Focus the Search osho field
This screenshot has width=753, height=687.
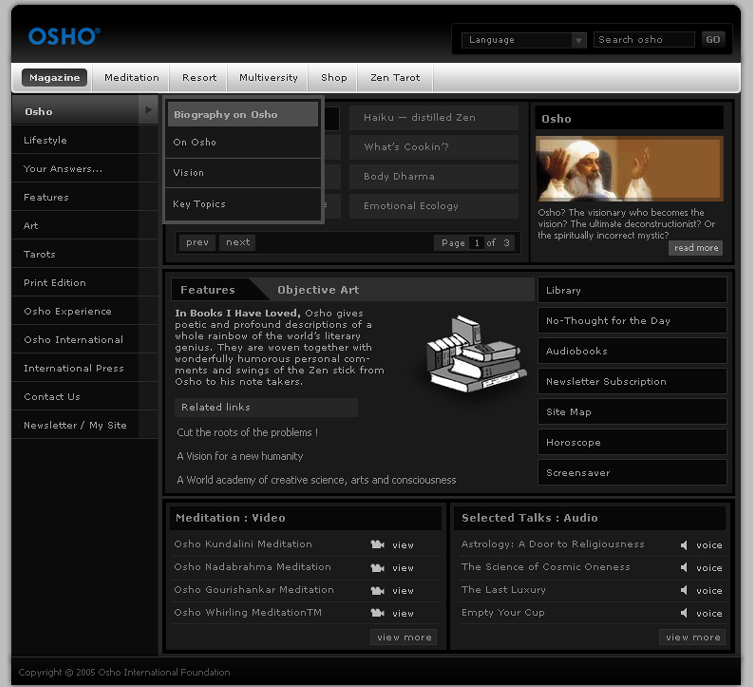pos(644,40)
